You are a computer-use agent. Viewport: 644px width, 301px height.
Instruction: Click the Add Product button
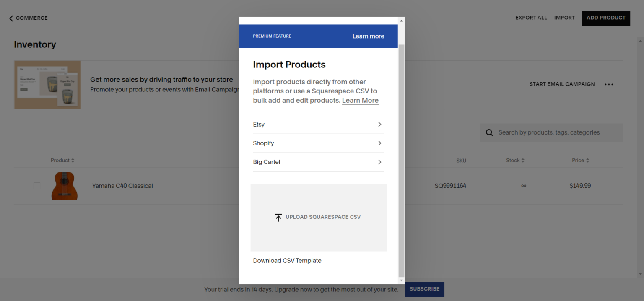(x=606, y=18)
